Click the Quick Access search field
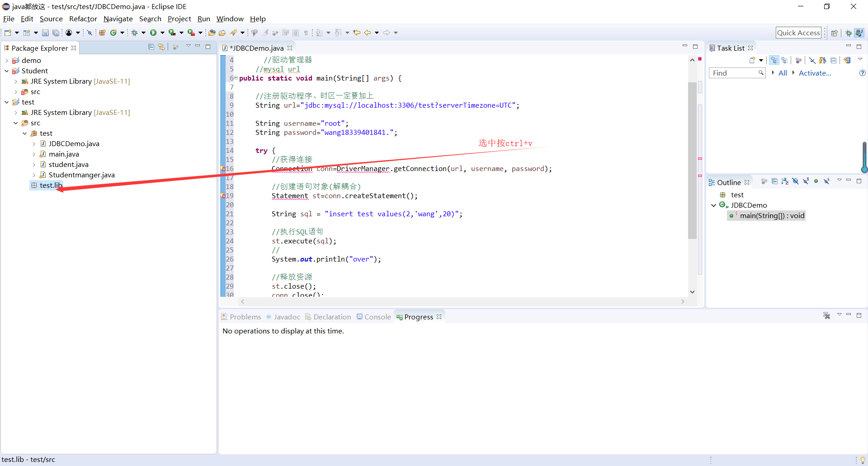Image resolution: width=868 pixels, height=466 pixels. click(798, 33)
